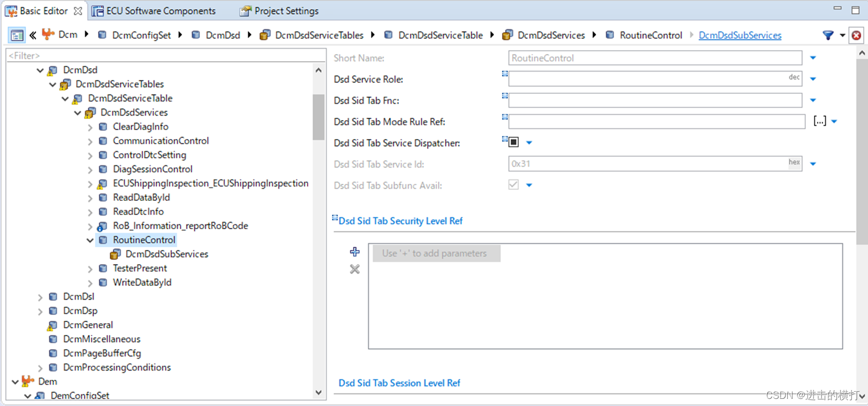Screen dimensions: 868x406
Task: Open browse button for Mode Rule Ref
Action: click(819, 121)
